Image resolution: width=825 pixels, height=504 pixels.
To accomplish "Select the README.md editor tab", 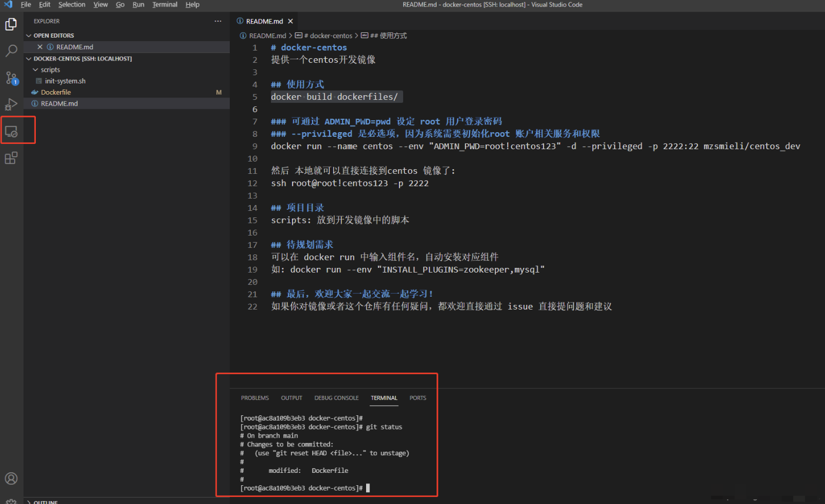I will click(x=264, y=21).
